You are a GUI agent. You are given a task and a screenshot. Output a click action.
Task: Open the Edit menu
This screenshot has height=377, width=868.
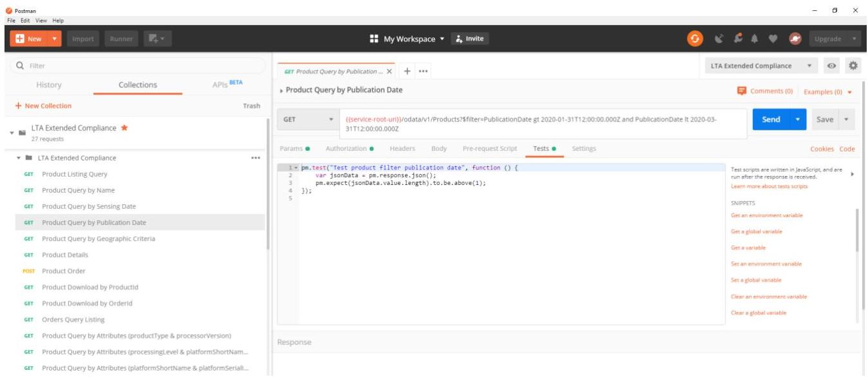point(26,21)
